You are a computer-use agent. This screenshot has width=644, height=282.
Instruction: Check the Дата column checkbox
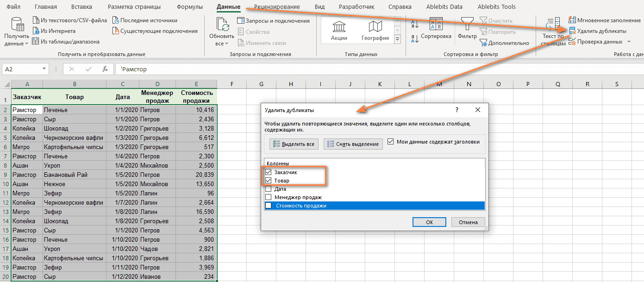point(268,189)
